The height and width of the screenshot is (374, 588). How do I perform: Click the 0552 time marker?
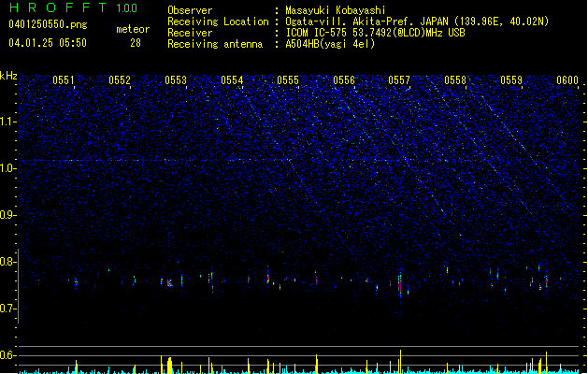(120, 80)
